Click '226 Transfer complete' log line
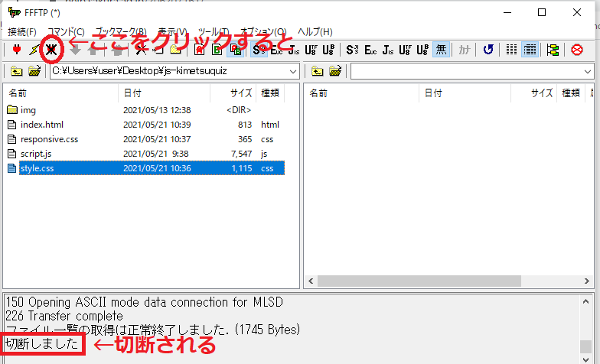 [x=64, y=317]
